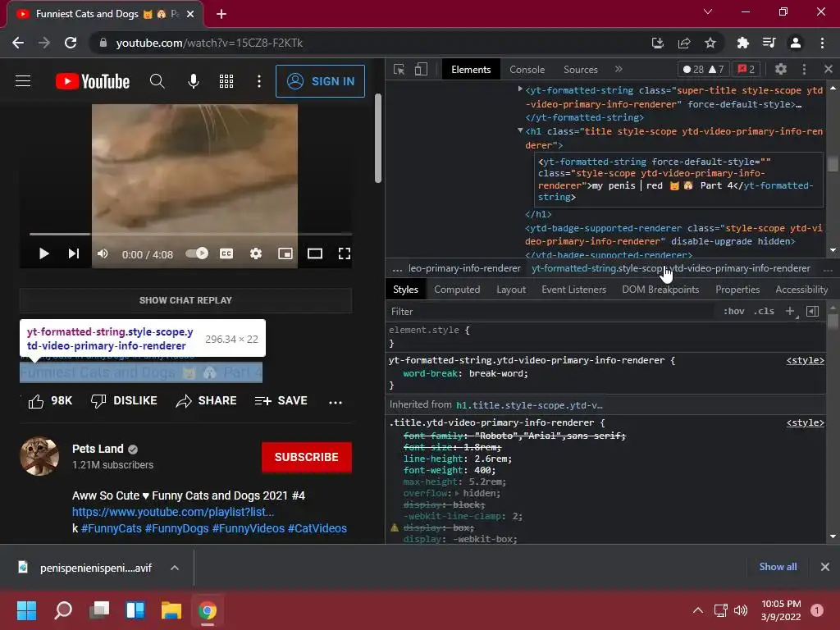The image size is (840, 630).
Task: Open DevTools issues counter
Action: click(746, 69)
